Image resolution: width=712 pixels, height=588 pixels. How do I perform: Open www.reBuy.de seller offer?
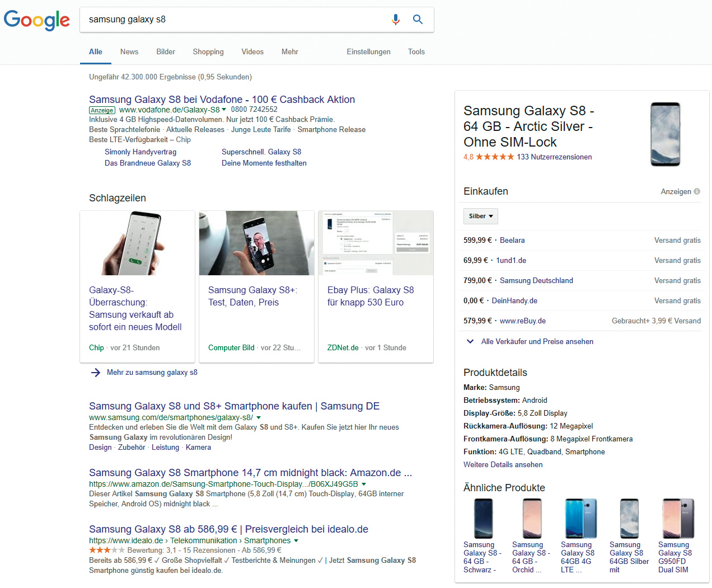[523, 321]
